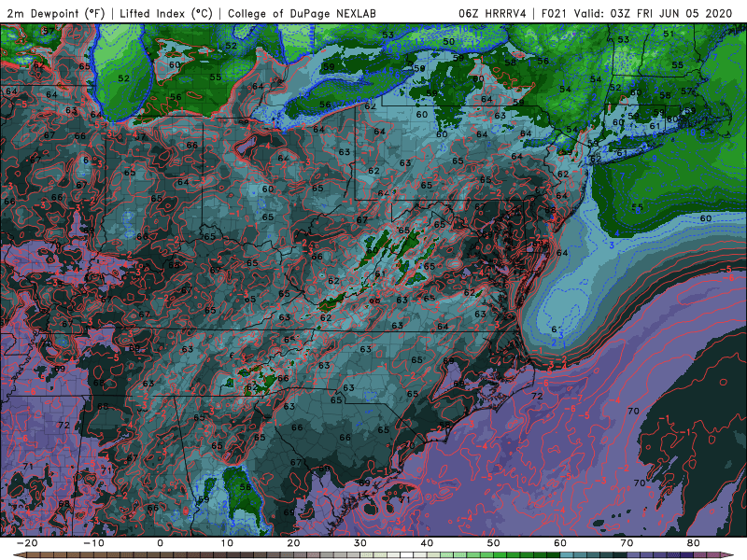Screen dimensions: 747x560
Task: Click the "20" color scale label
Action: (x=293, y=543)
